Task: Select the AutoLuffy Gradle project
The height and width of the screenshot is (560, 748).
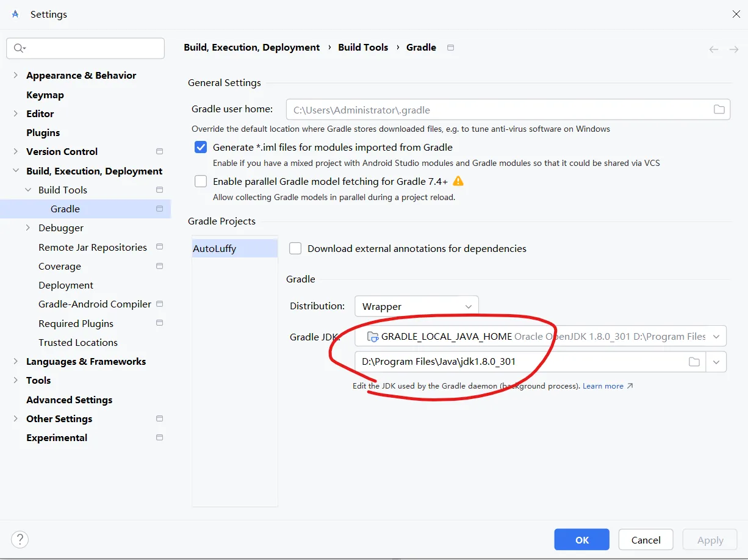Action: coord(235,248)
